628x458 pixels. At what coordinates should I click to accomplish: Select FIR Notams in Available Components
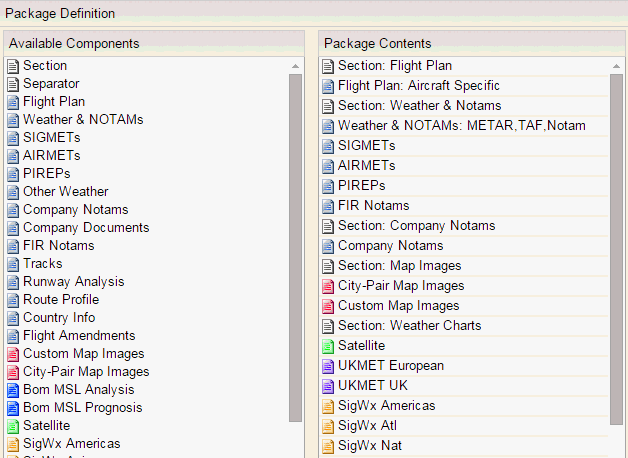(58, 245)
